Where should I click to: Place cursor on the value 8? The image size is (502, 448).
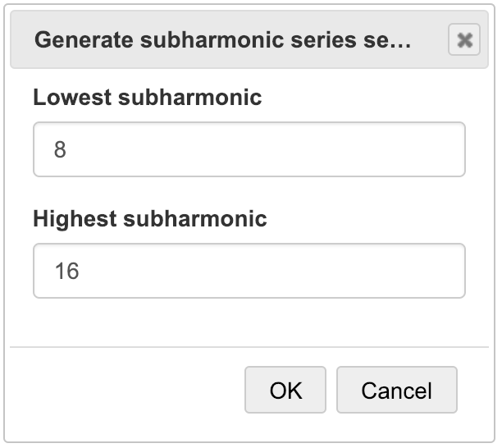coord(60,150)
